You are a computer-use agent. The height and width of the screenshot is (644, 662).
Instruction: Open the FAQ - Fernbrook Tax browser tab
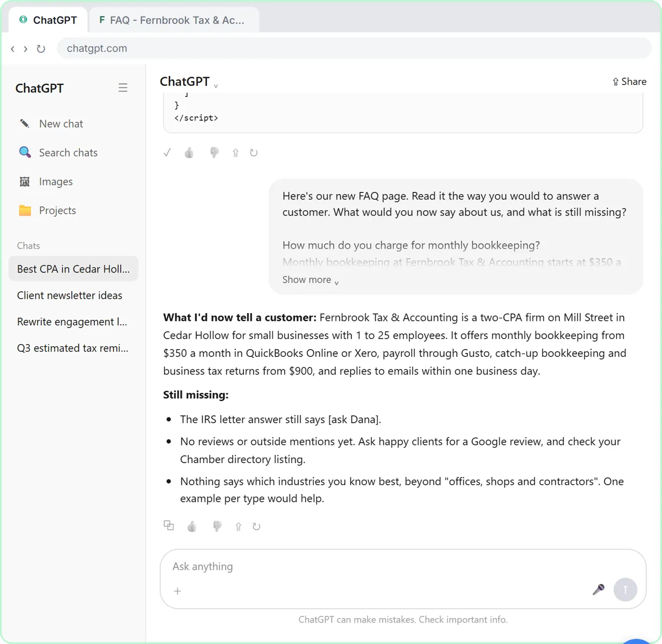coord(173,20)
